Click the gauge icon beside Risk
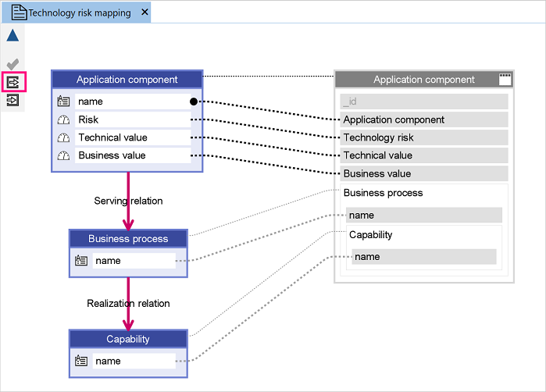Image resolution: width=546 pixels, height=392 pixels. point(63,119)
